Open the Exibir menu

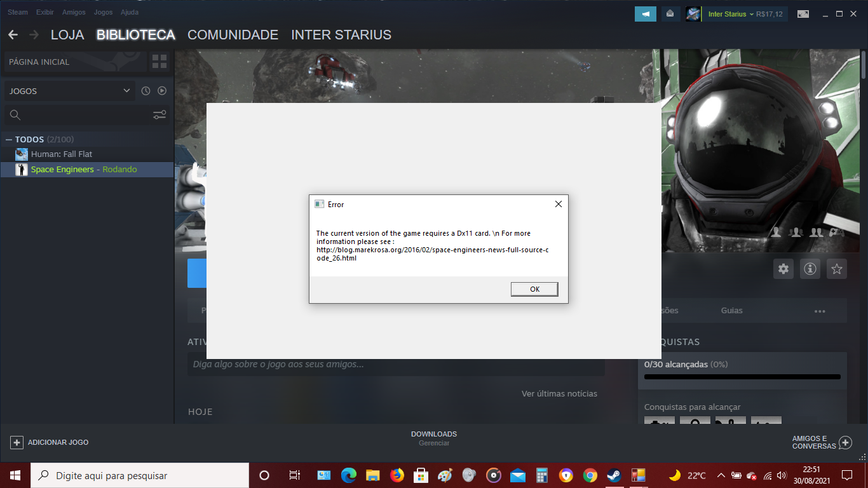point(45,12)
